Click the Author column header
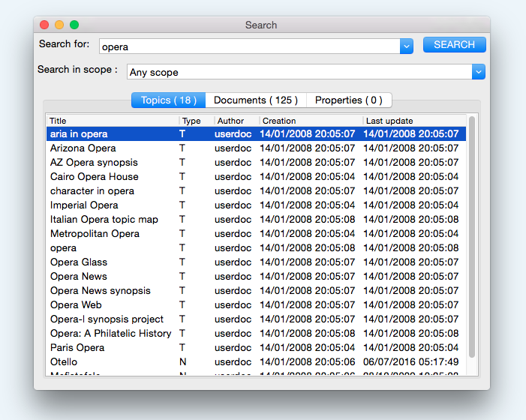 pyautogui.click(x=236, y=121)
